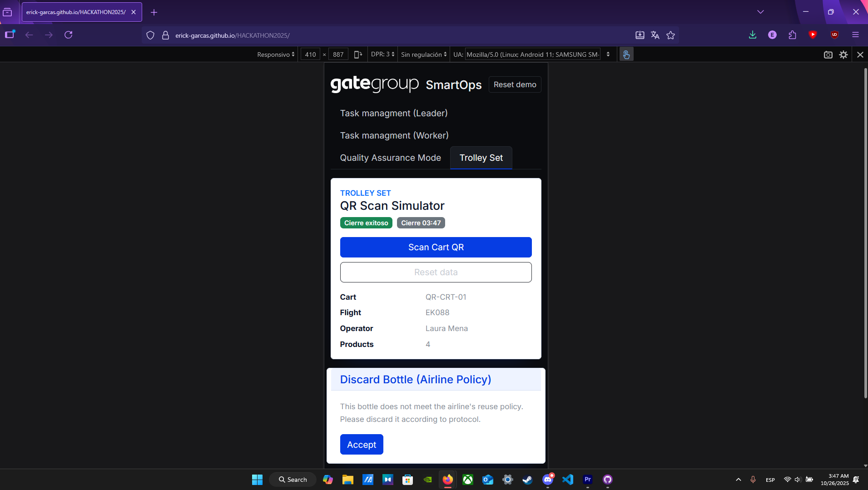Image resolution: width=868 pixels, height=490 pixels.
Task: List all tabs with the chevron
Action: coord(760,12)
